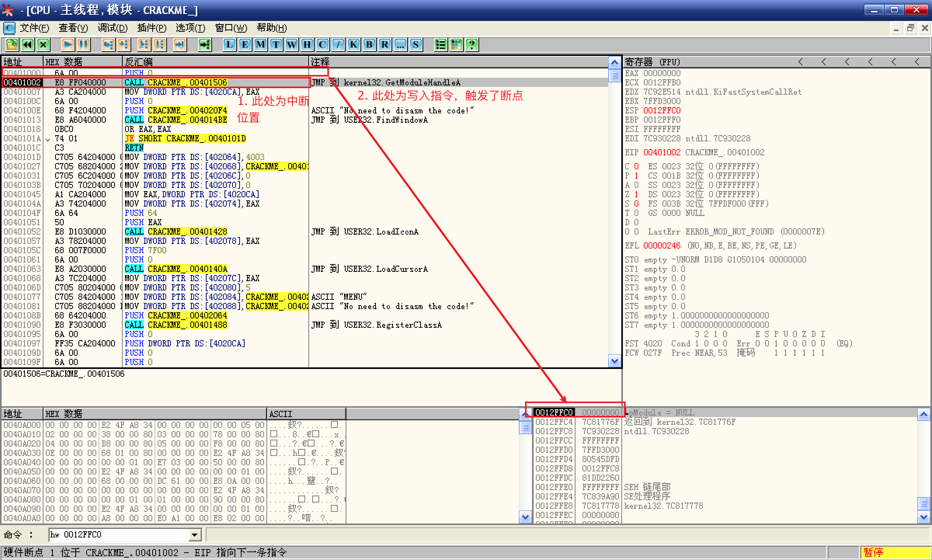Click the Run program play icon
The height and width of the screenshot is (560, 932).
(68, 45)
